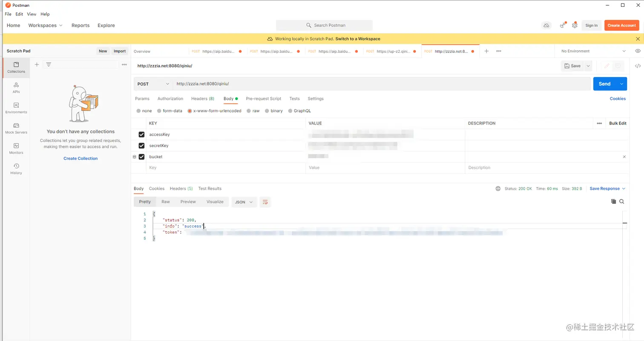Screen dimensions: 644x341
Task: Click the globe network icon in the response bar
Action: (498, 188)
